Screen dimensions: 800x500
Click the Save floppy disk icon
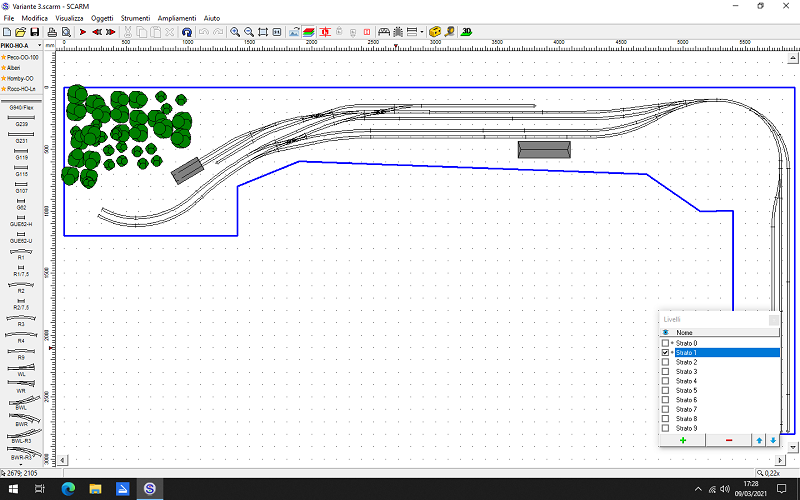34,32
